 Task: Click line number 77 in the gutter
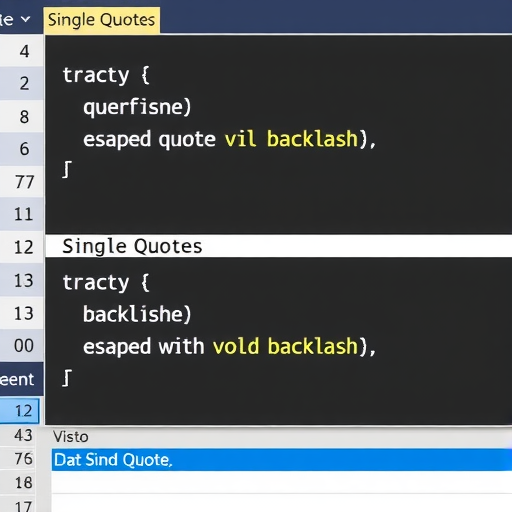tap(24, 182)
